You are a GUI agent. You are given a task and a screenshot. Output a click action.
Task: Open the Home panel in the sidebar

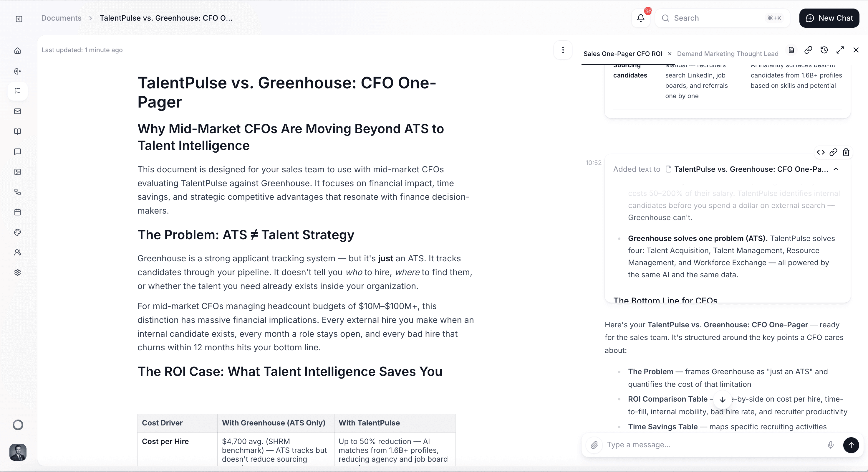pos(18,51)
